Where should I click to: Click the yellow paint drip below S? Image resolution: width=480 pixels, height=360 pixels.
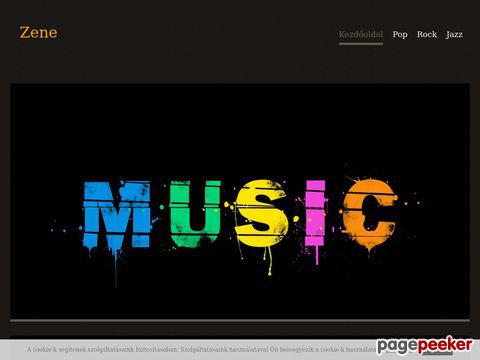(269, 261)
